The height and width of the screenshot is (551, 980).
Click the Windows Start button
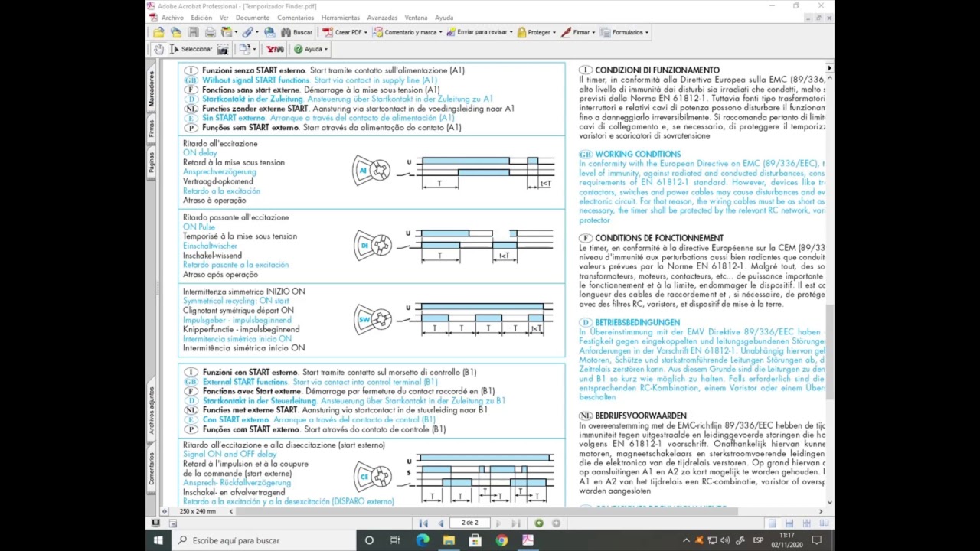click(158, 540)
